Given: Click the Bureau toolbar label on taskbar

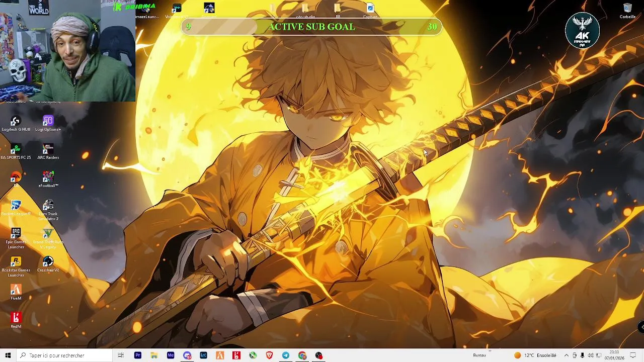Looking at the screenshot, I should (x=479, y=355).
